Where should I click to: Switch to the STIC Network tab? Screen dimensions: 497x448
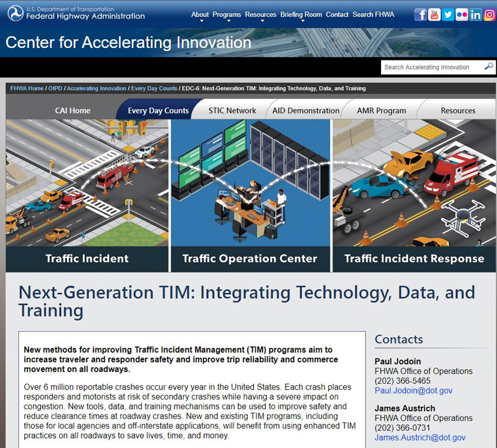[232, 111]
